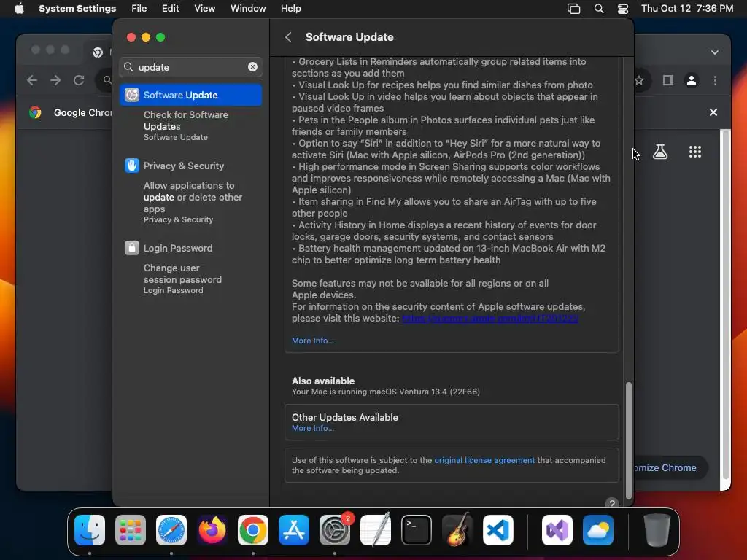Screen dimensions: 747x560
Task: Close the Google Chrome info bar
Action: [x=713, y=112]
